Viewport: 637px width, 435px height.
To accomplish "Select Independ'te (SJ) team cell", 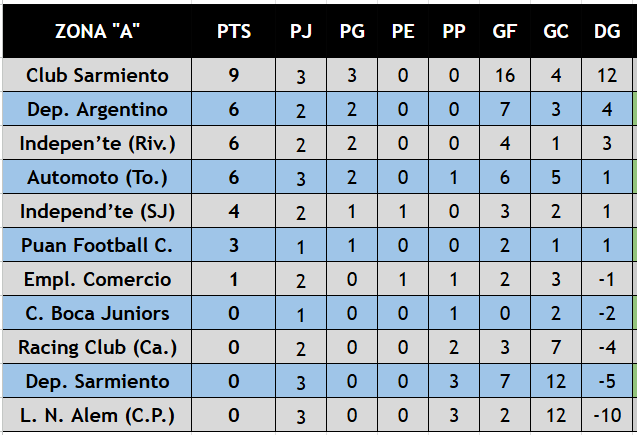I will (x=97, y=211).
